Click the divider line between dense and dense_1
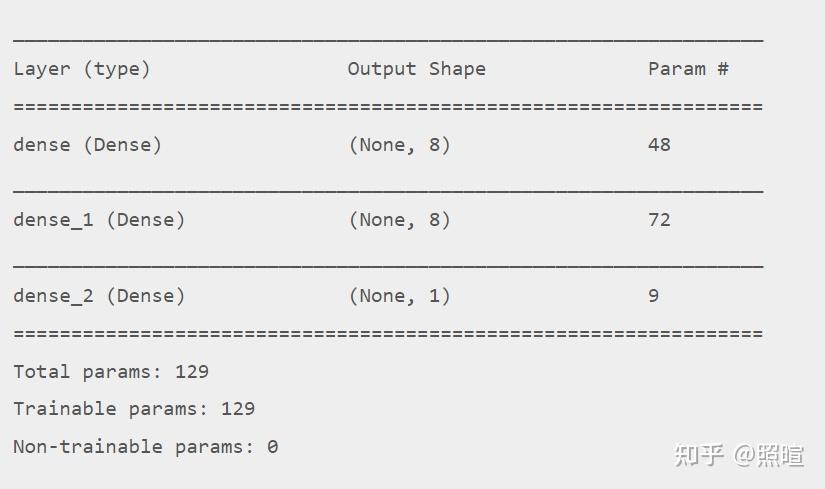Image resolution: width=825 pixels, height=489 pixels. tap(388, 189)
